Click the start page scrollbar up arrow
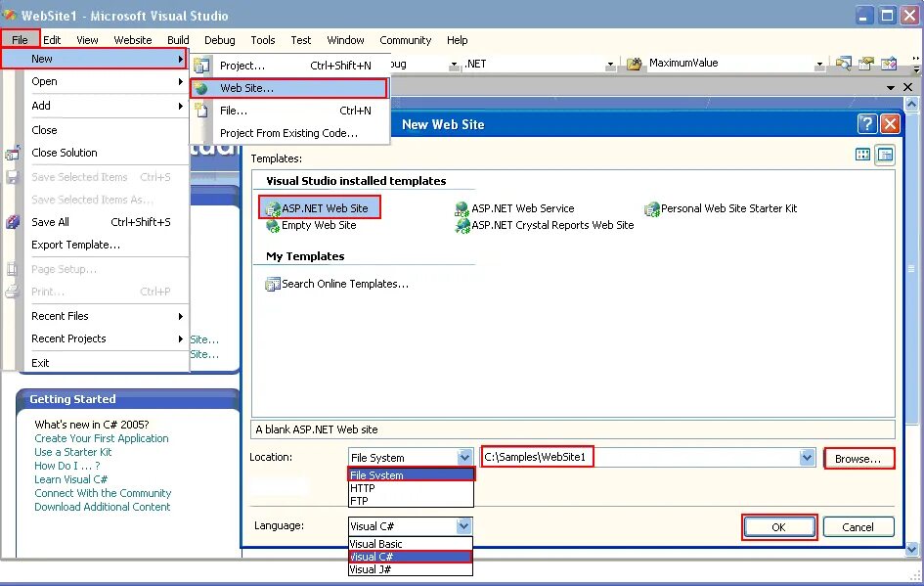Screen dimensions: 924x586 point(911,105)
